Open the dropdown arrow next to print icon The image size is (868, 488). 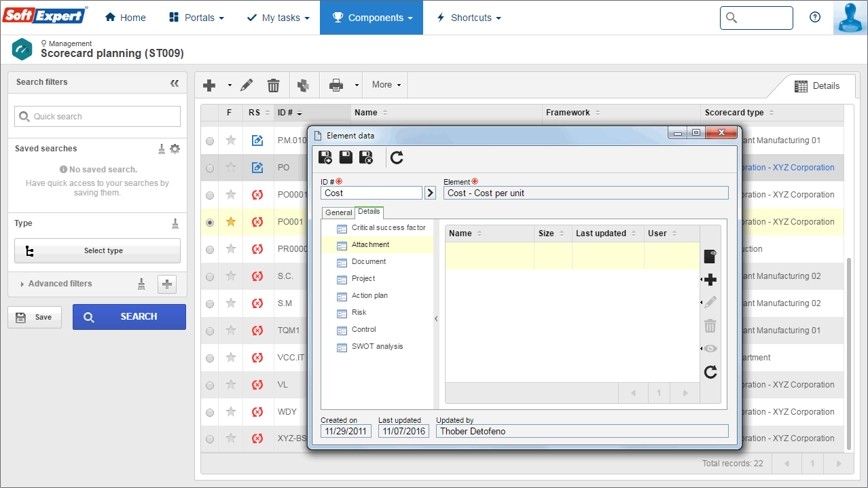pyautogui.click(x=357, y=86)
